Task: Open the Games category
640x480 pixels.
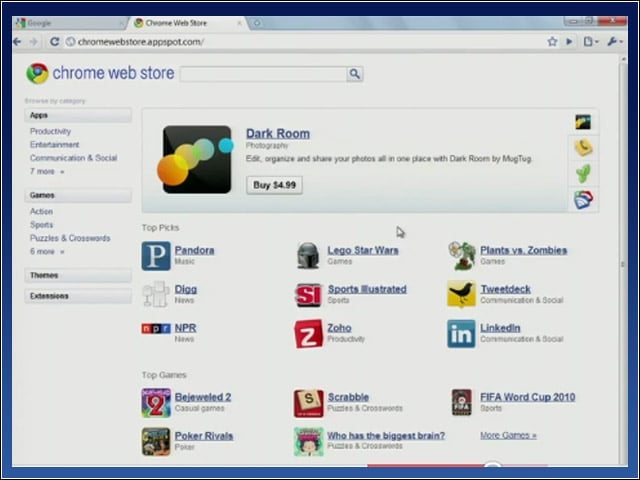Action: (78, 196)
